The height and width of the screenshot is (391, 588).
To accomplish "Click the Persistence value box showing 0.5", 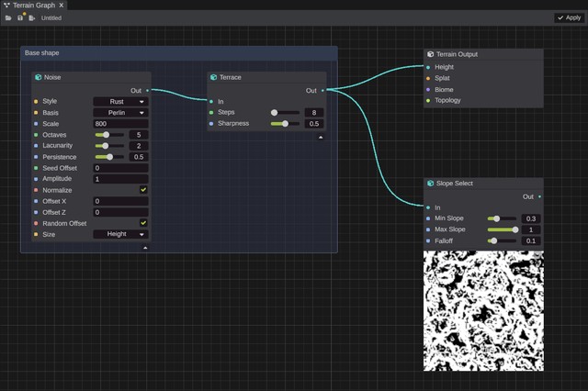I will [139, 157].
